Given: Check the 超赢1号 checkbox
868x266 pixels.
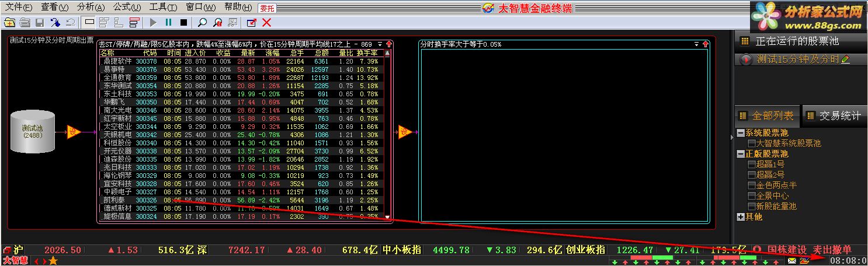Looking at the screenshot, I should (x=751, y=164).
